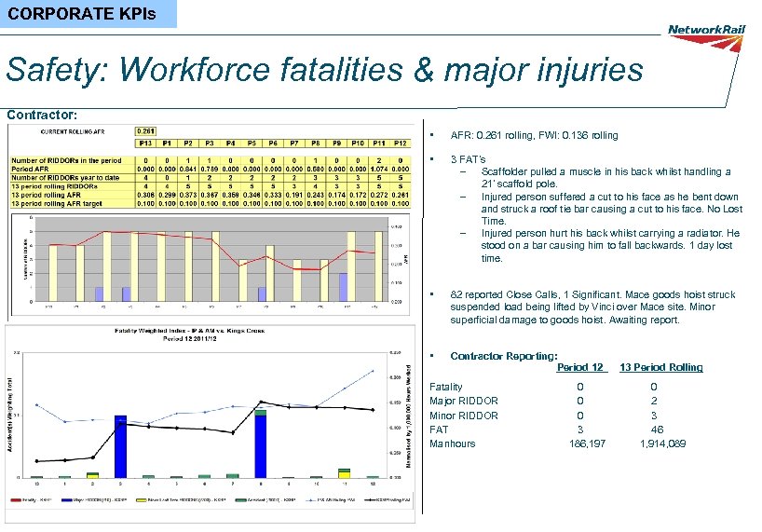Select the 'Minor RIDDOR' row label
This screenshot has width=762, height=532.
coord(464,416)
